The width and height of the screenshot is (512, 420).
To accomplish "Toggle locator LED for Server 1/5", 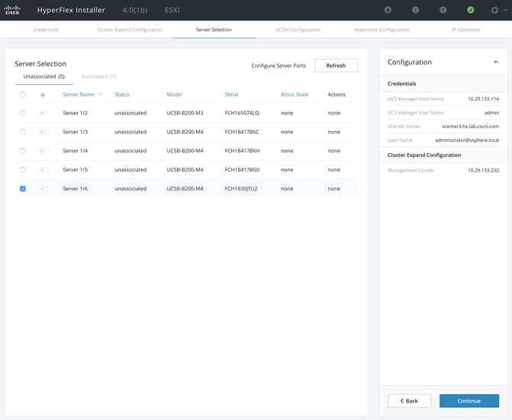I will click(43, 169).
